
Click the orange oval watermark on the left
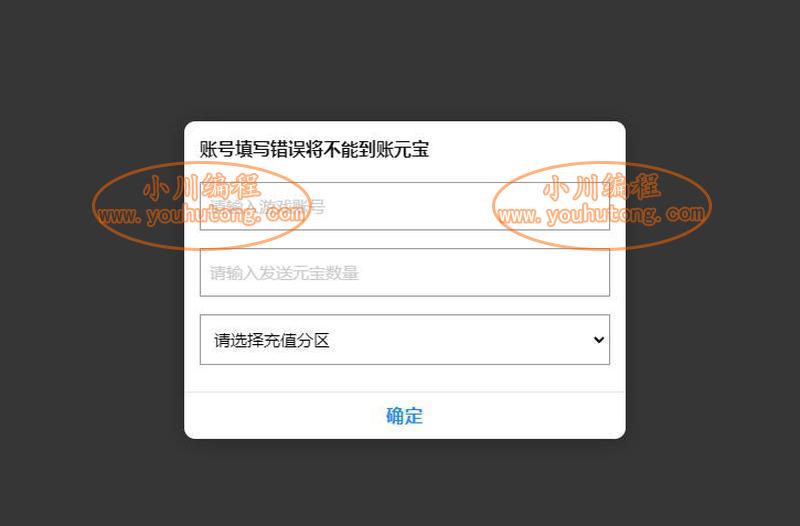tap(201, 206)
